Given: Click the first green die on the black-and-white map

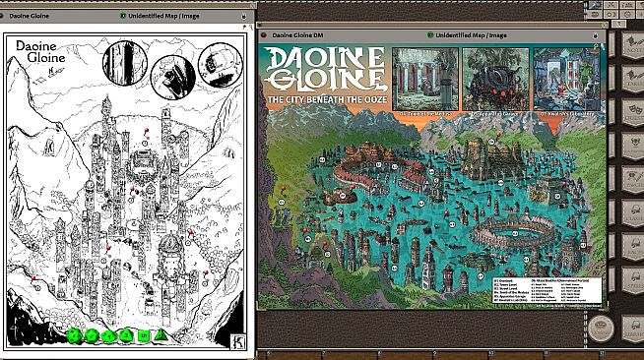Looking at the screenshot, I should pyautogui.click(x=74, y=335).
